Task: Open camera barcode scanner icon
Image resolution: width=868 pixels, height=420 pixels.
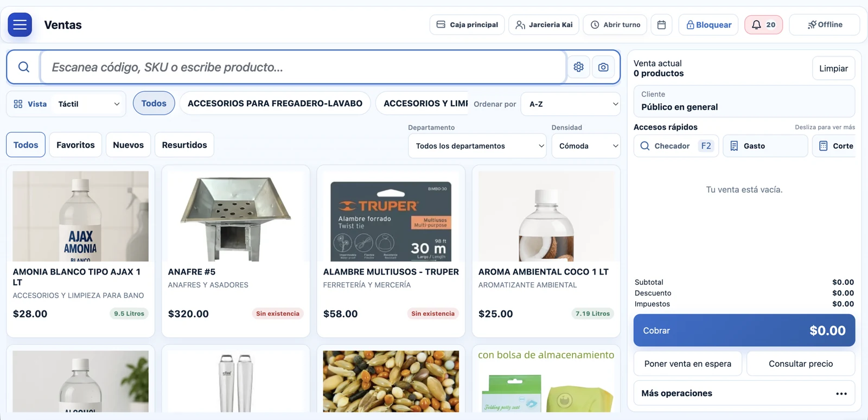Action: (603, 67)
